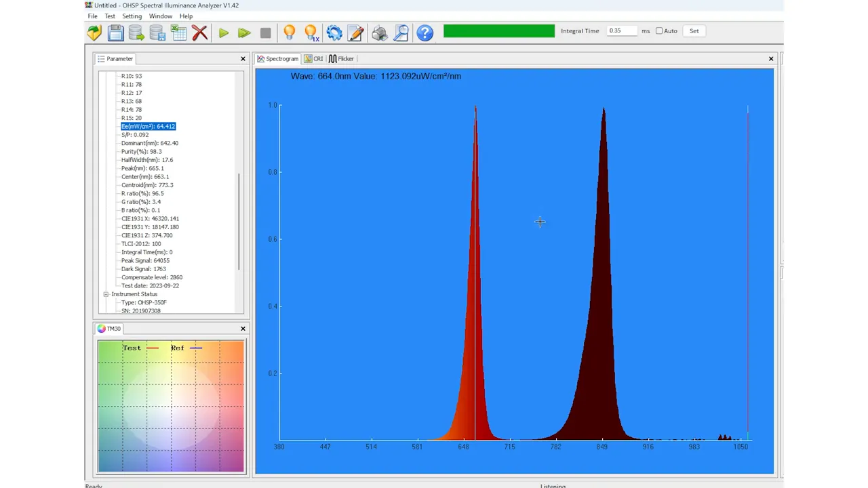The image size is (868, 488).
Task: Select the Dominant(nm) parameter value
Action: tap(149, 143)
